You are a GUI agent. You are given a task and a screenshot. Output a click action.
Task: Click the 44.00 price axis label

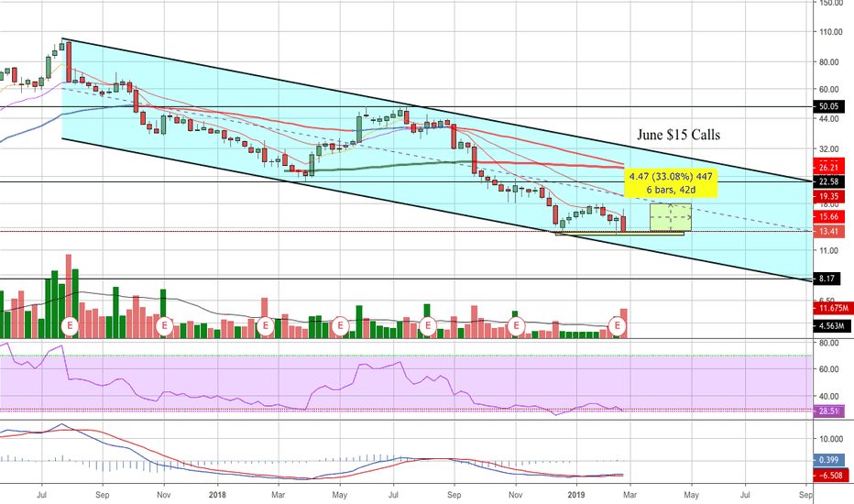point(829,119)
